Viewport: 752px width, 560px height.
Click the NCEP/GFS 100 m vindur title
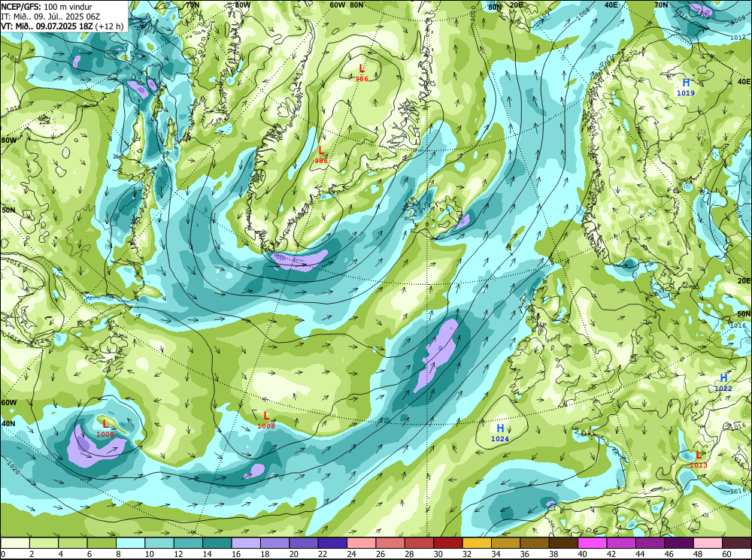coord(46,7)
